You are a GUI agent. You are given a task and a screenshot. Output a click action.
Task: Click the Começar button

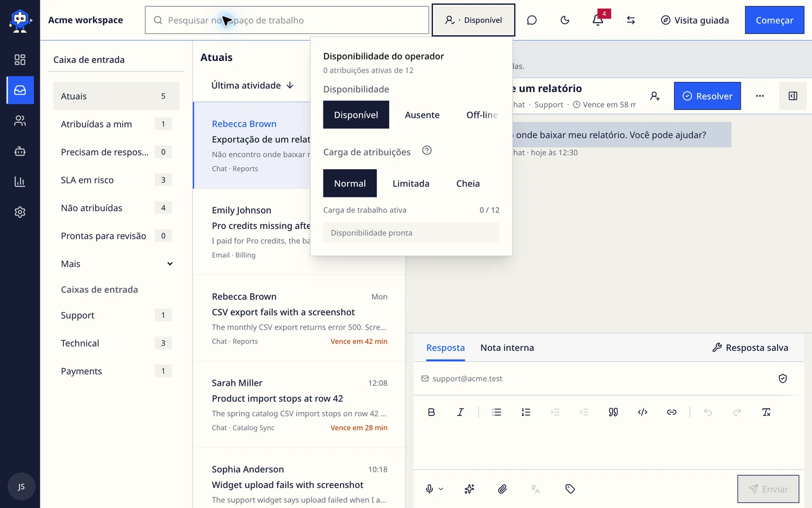click(774, 20)
